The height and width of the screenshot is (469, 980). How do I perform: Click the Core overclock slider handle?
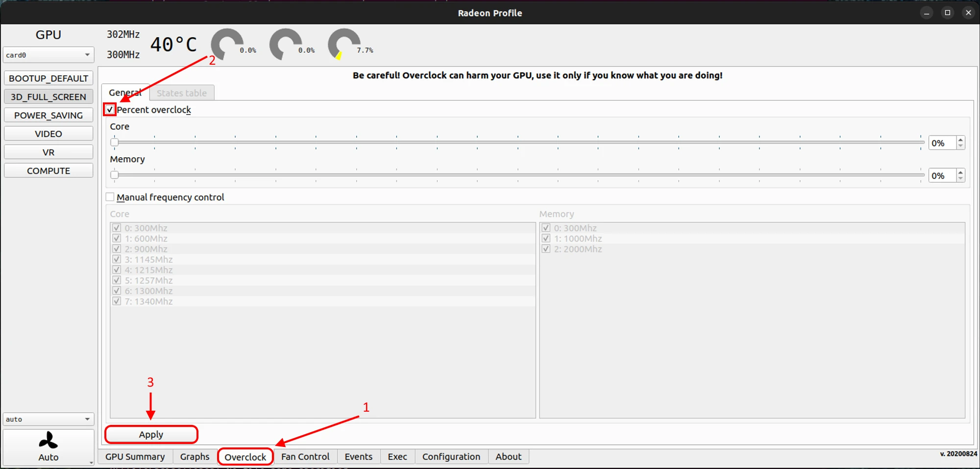click(x=115, y=143)
